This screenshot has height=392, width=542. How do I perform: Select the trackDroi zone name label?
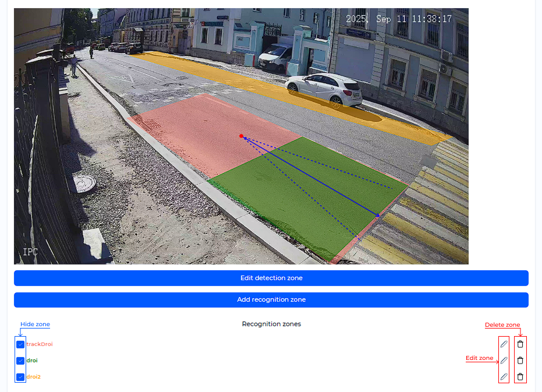40,344
